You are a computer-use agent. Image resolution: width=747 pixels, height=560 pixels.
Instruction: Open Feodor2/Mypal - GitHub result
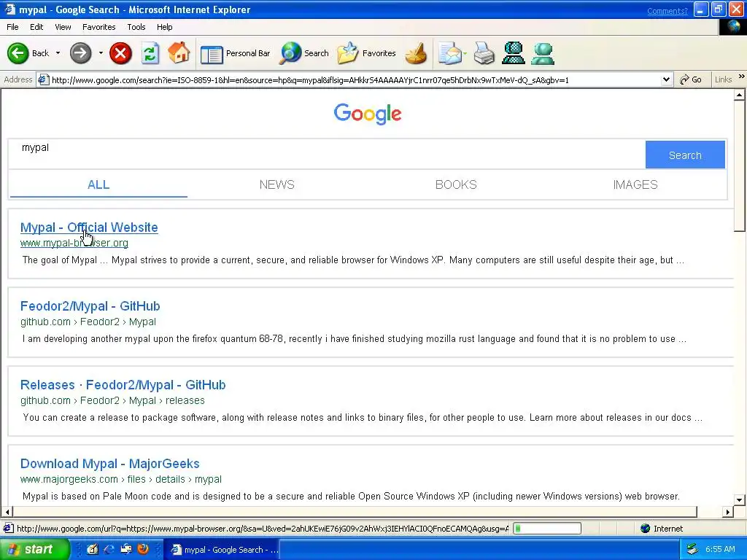(90, 306)
